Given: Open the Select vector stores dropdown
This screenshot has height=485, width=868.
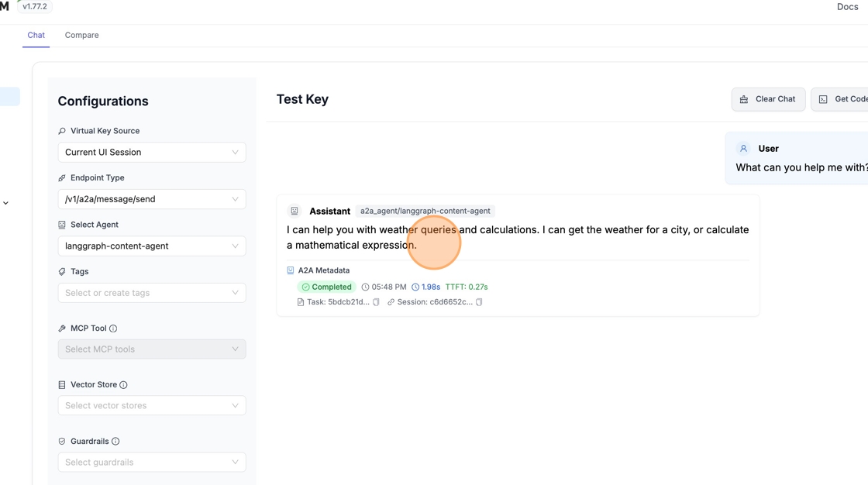Looking at the screenshot, I should (x=152, y=406).
